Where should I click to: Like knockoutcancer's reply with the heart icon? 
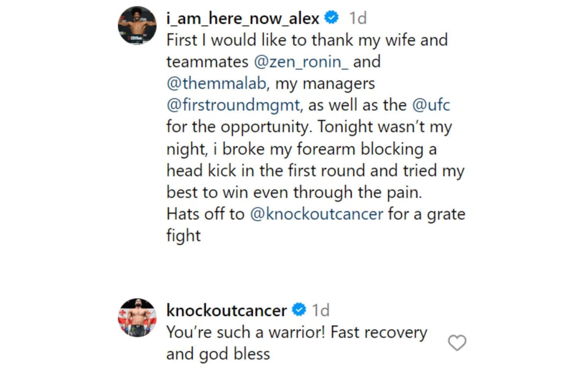457,343
